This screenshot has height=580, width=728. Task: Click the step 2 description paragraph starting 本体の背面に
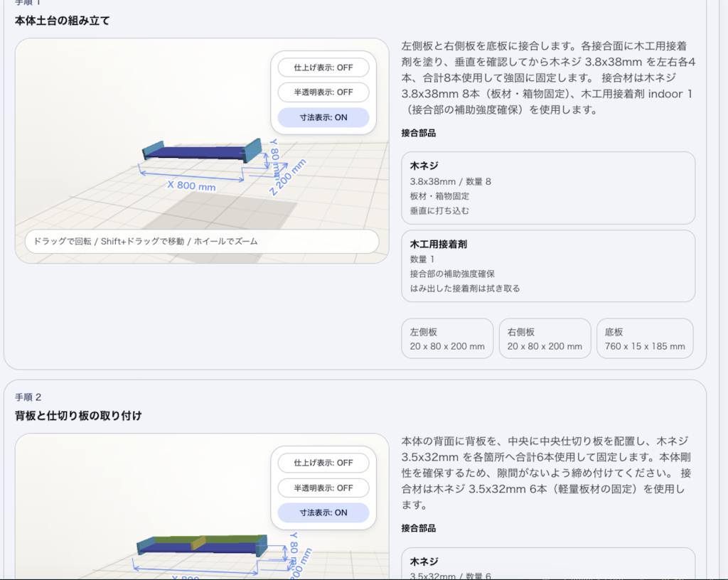click(547, 473)
